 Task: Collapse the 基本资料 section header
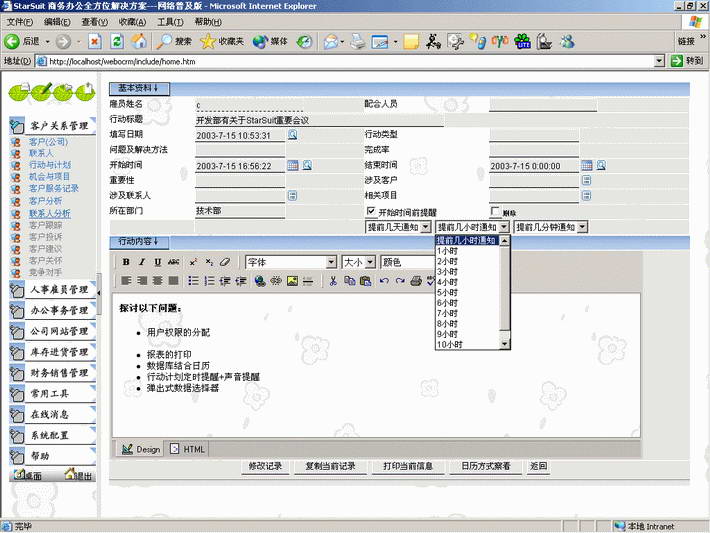point(139,88)
